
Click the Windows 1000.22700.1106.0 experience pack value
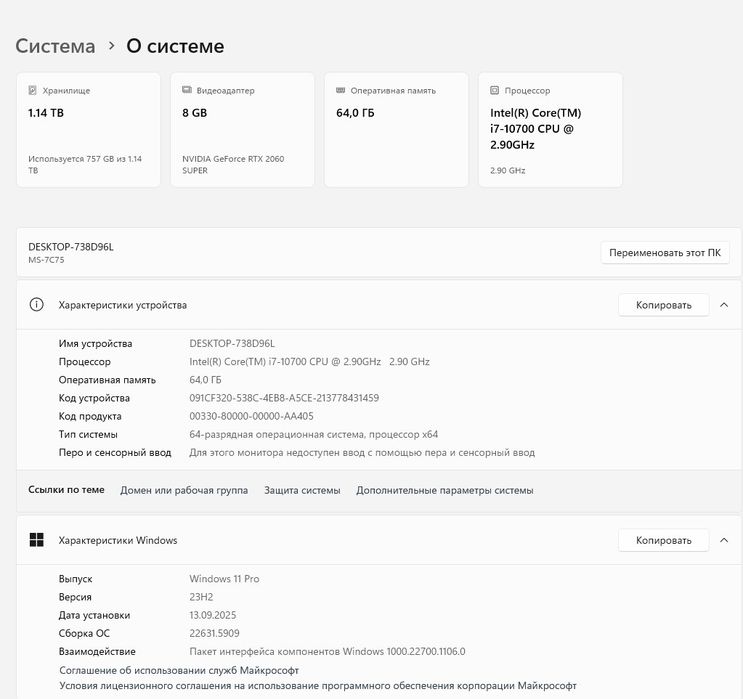pos(327,652)
